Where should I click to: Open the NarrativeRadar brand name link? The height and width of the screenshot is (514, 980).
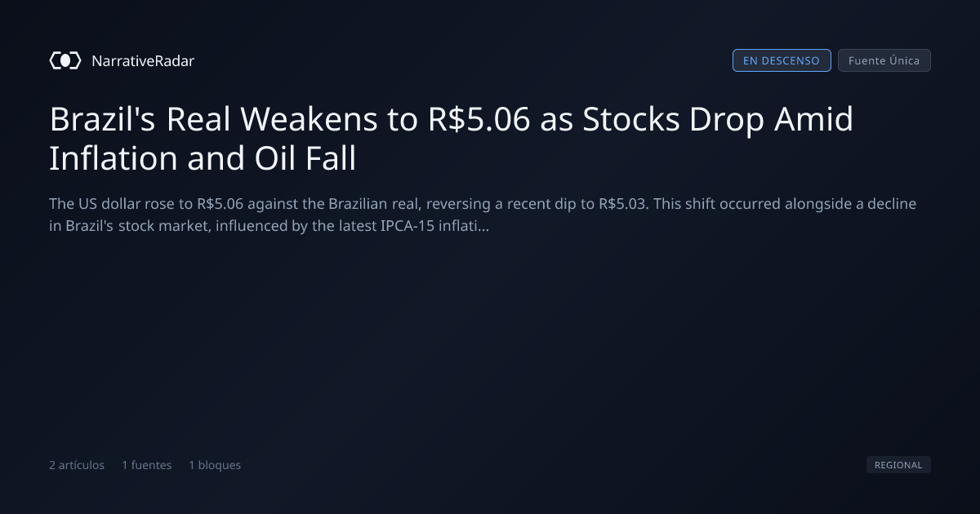coord(143,60)
